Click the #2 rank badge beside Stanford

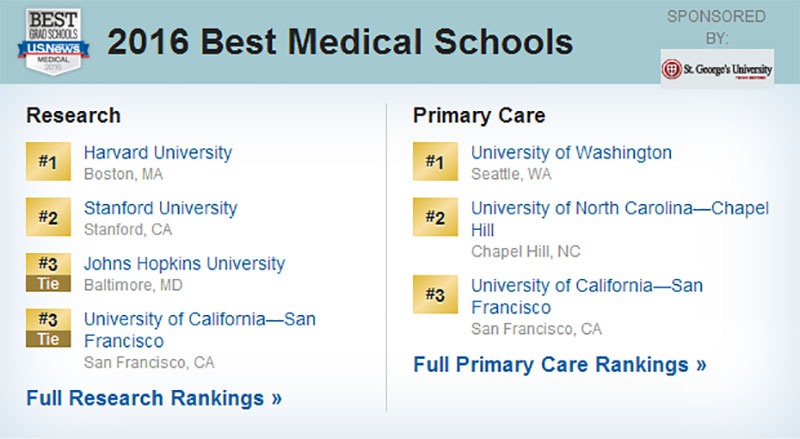point(48,217)
